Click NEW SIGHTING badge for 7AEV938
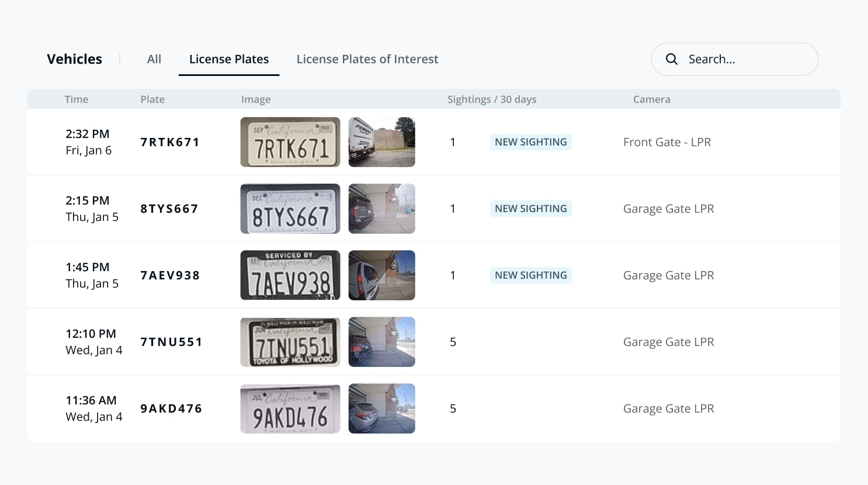868x485 pixels. [531, 275]
